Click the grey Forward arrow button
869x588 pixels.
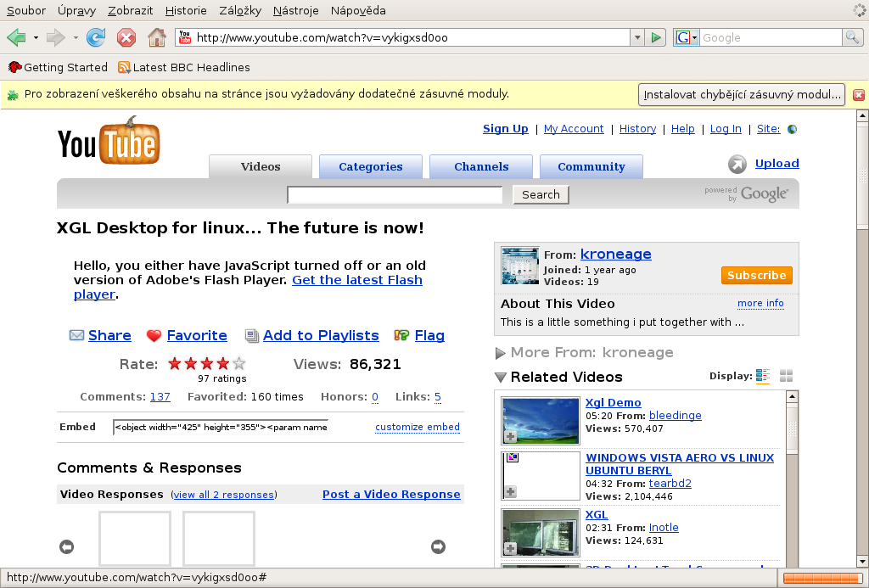[55, 37]
